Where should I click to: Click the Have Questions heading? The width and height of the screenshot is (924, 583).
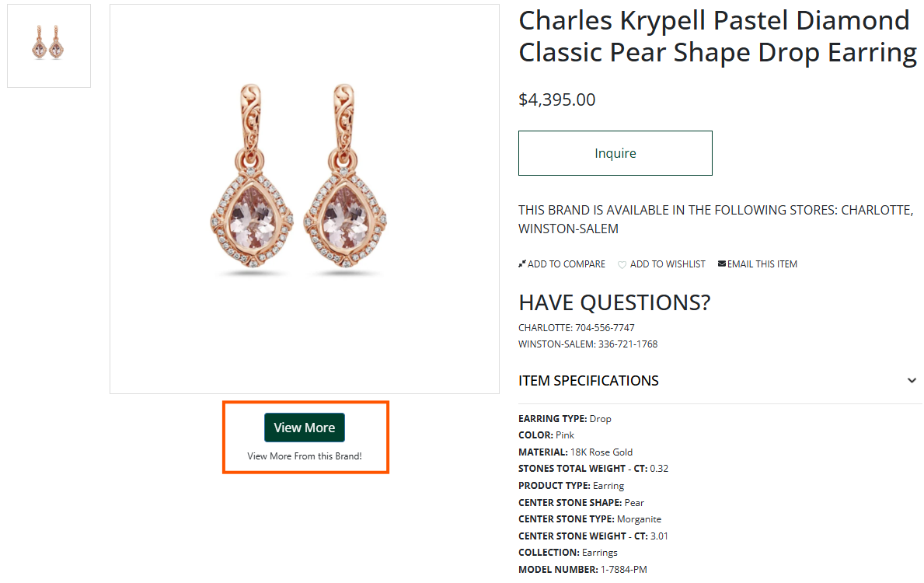(614, 303)
